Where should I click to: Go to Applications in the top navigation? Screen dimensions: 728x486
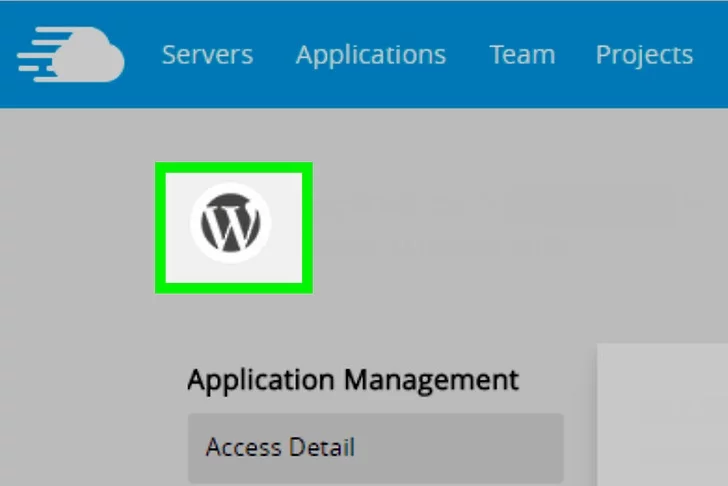[370, 54]
